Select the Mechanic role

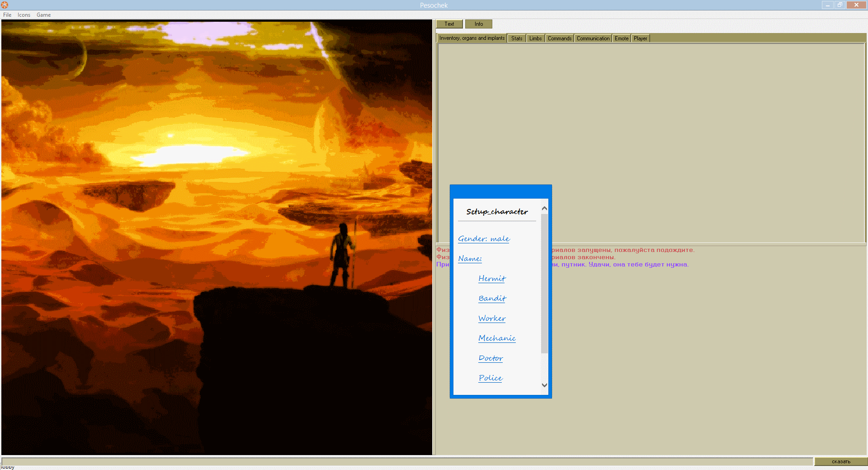click(497, 338)
